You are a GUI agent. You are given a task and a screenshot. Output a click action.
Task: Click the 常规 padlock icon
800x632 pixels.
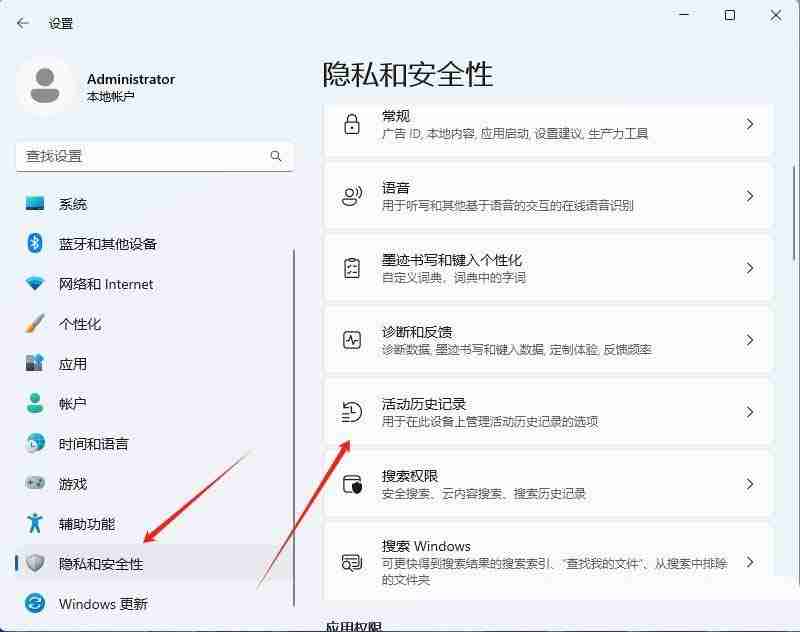click(x=351, y=123)
